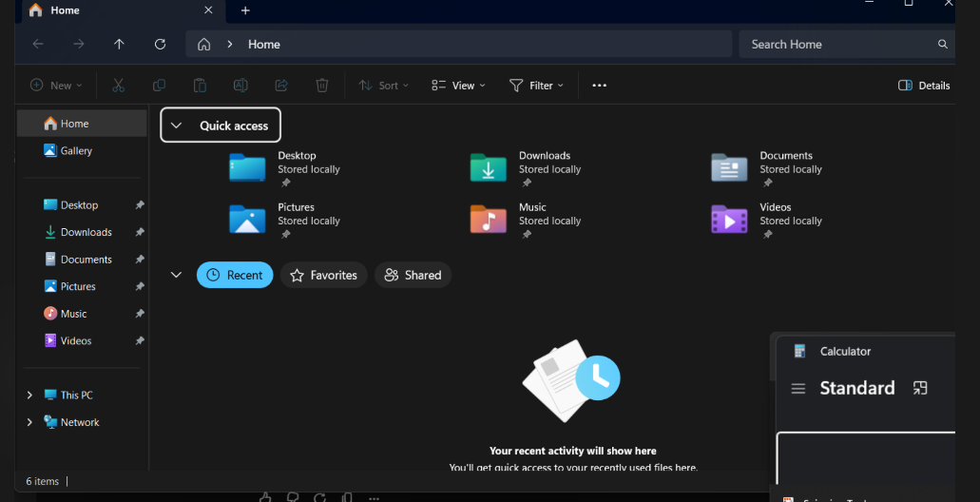Click pin icon beside Videos in sidebar
The width and height of the screenshot is (980, 502).
140,340
